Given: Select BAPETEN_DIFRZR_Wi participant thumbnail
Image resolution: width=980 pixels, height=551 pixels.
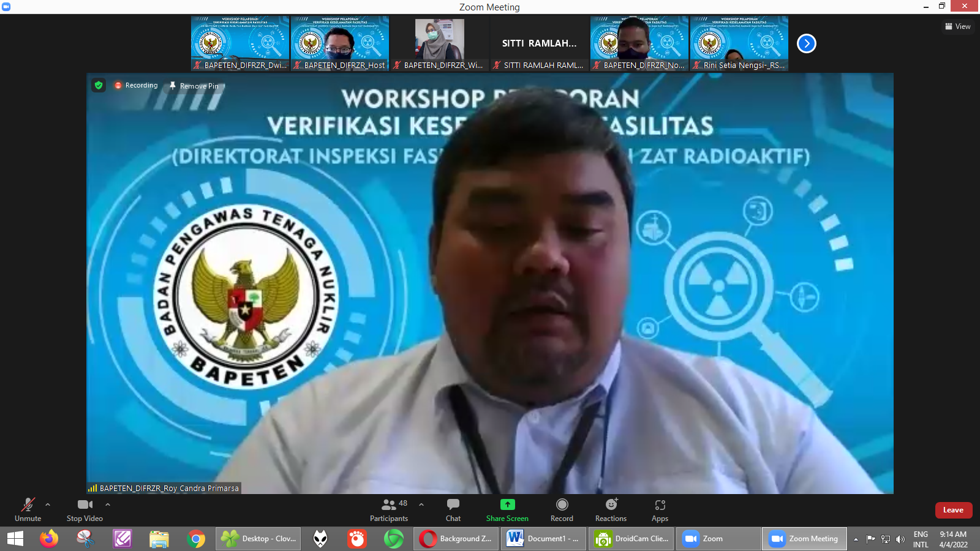Looking at the screenshot, I should pos(439,43).
